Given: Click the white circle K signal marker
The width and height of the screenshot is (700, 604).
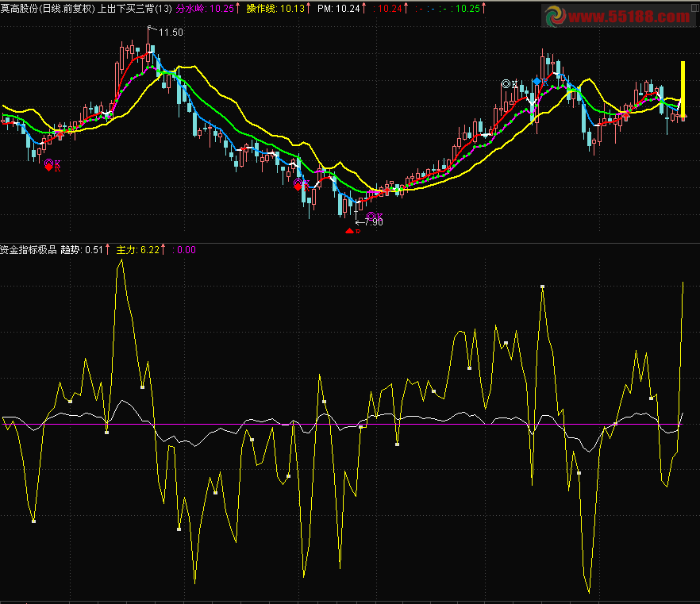Looking at the screenshot, I should click(x=506, y=83).
